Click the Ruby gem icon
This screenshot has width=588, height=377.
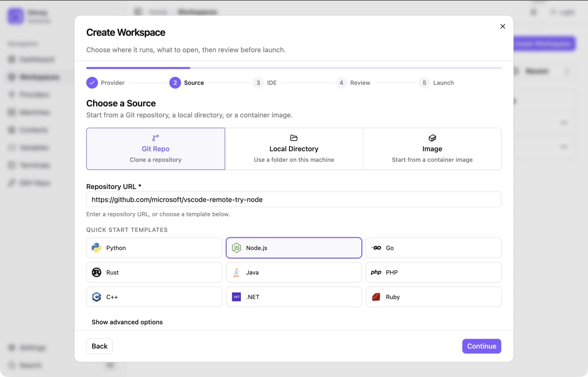click(376, 297)
